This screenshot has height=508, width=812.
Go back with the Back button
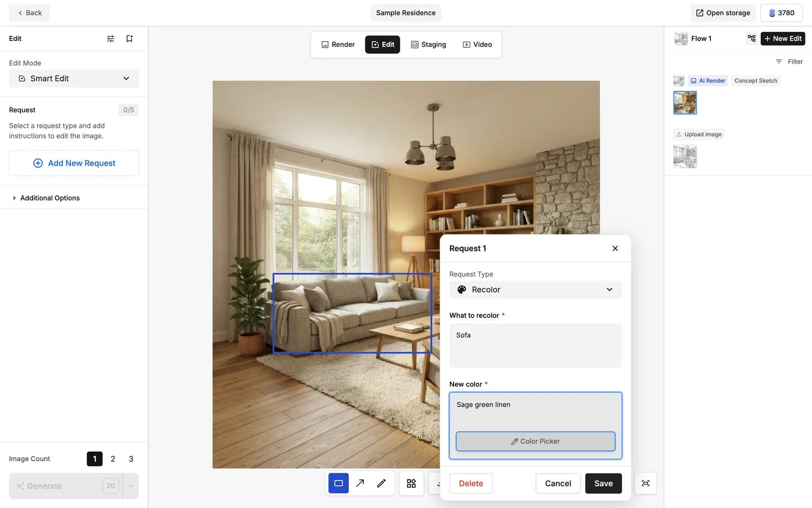coord(29,13)
